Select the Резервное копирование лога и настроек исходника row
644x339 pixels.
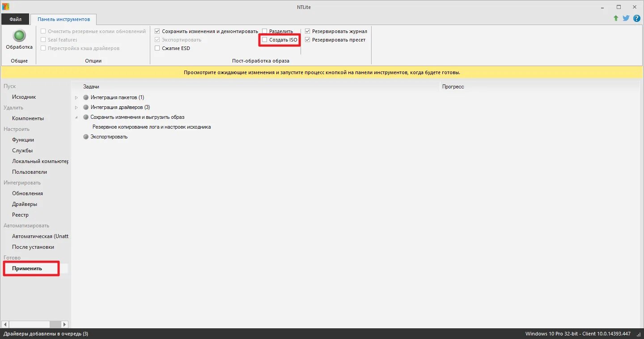[x=152, y=127]
